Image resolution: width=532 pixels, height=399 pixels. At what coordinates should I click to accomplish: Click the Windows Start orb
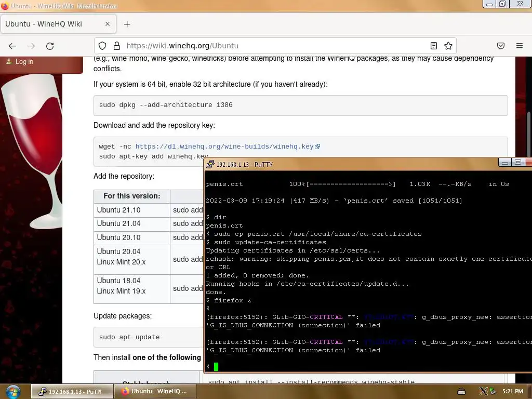12,392
